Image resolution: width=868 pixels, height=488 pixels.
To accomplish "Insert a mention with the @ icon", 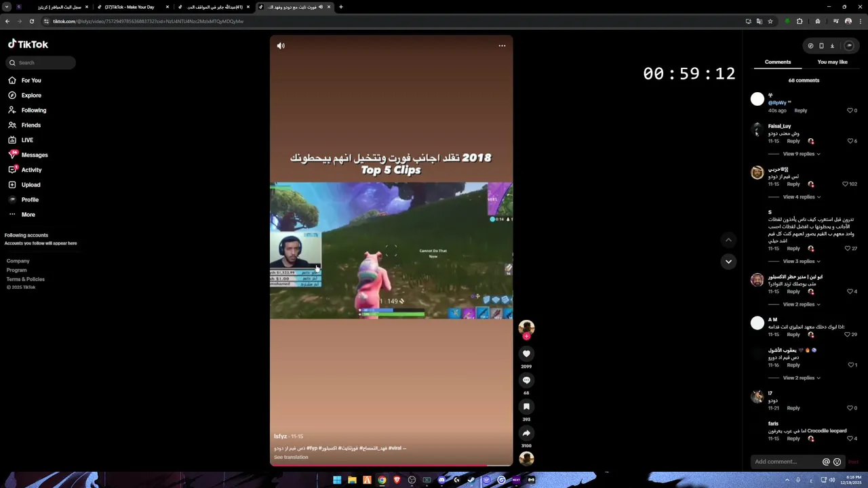I will point(826,462).
